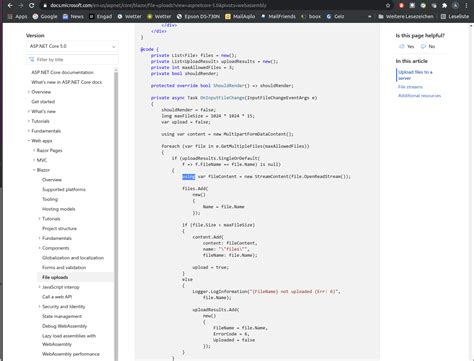Collapse the Web apps tree node

pyautogui.click(x=29, y=141)
